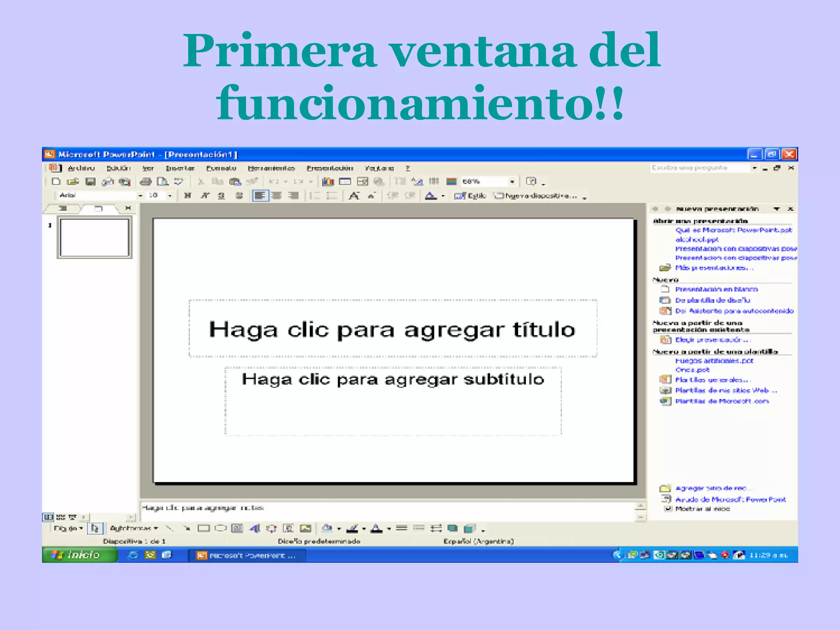Open the zoom percentage dropdown
The width and height of the screenshot is (840, 630).
[512, 181]
